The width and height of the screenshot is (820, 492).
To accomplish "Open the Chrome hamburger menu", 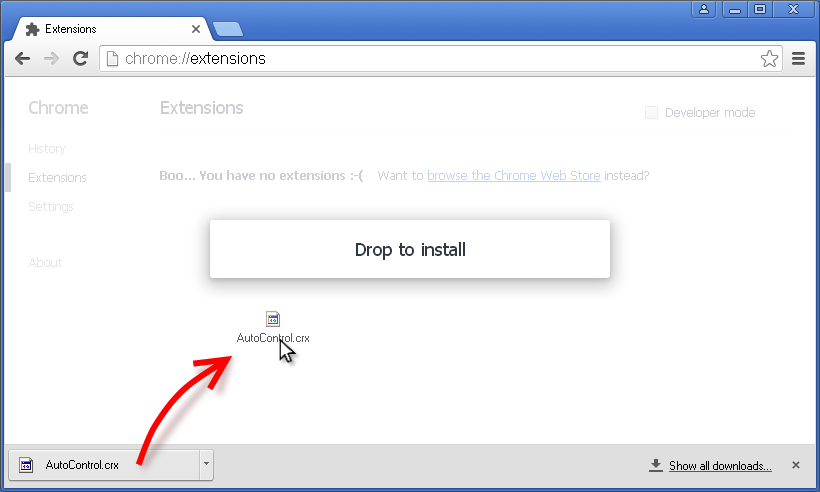I will 798,59.
